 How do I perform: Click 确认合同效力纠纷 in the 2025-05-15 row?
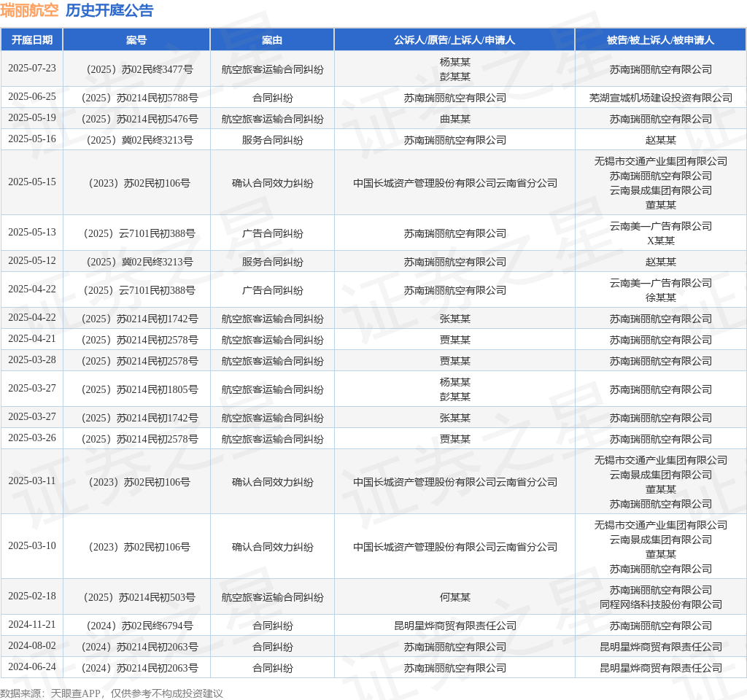click(272, 183)
